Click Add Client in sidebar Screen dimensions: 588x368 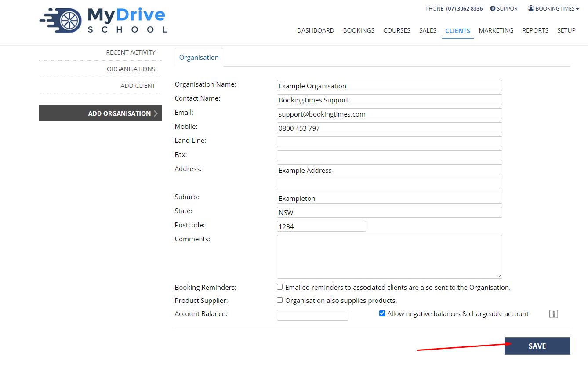(x=138, y=86)
